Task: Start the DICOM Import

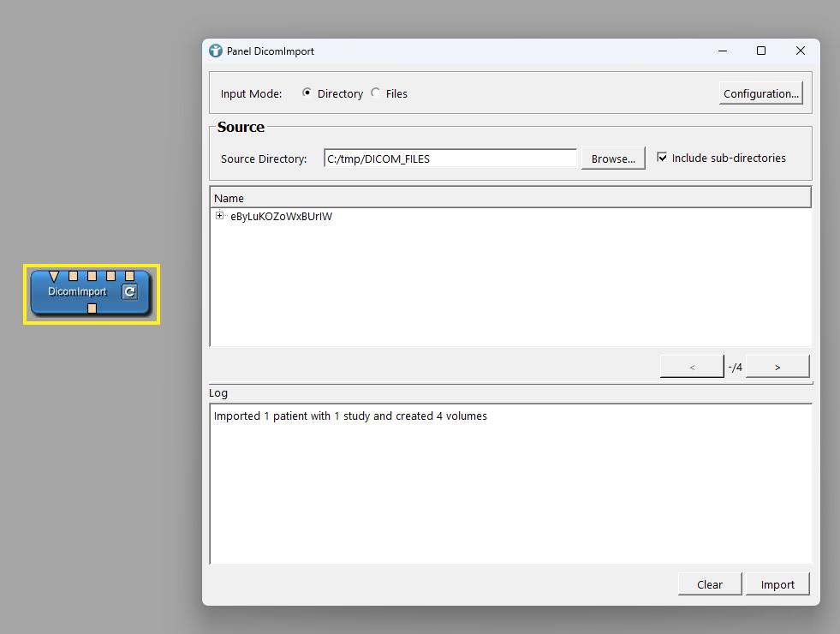Action: [777, 584]
